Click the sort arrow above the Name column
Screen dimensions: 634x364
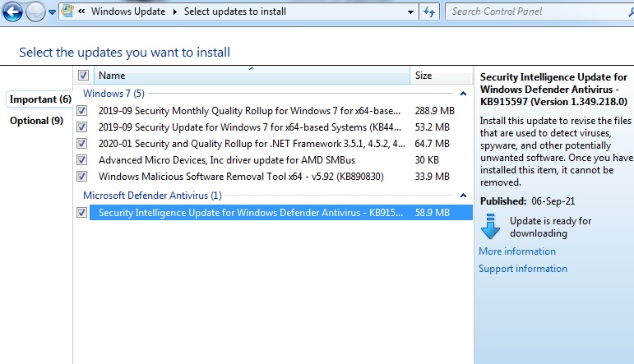[252, 68]
